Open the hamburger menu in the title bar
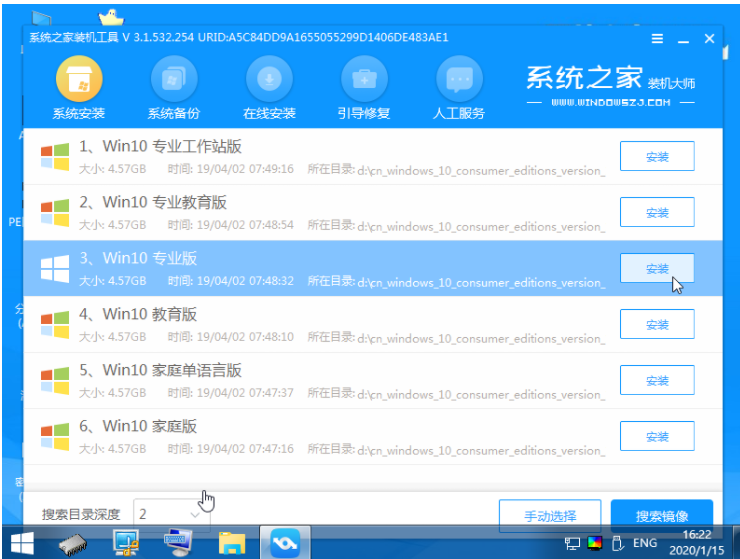740x559 pixels. point(657,38)
